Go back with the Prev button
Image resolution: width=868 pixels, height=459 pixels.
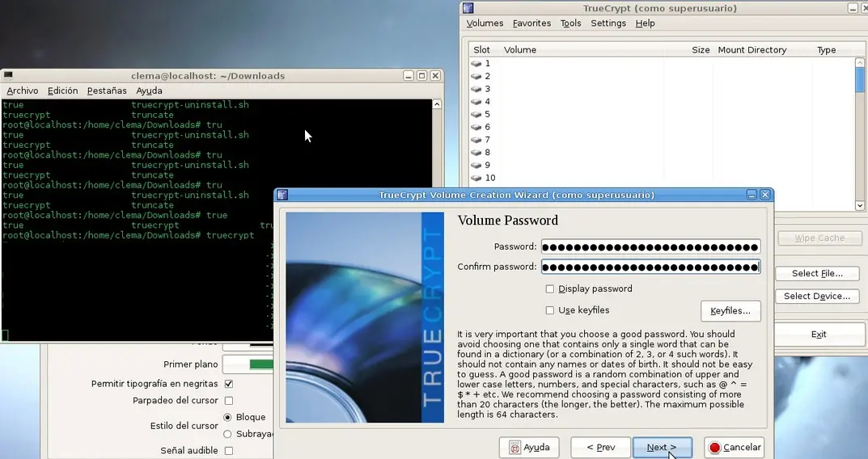600,447
